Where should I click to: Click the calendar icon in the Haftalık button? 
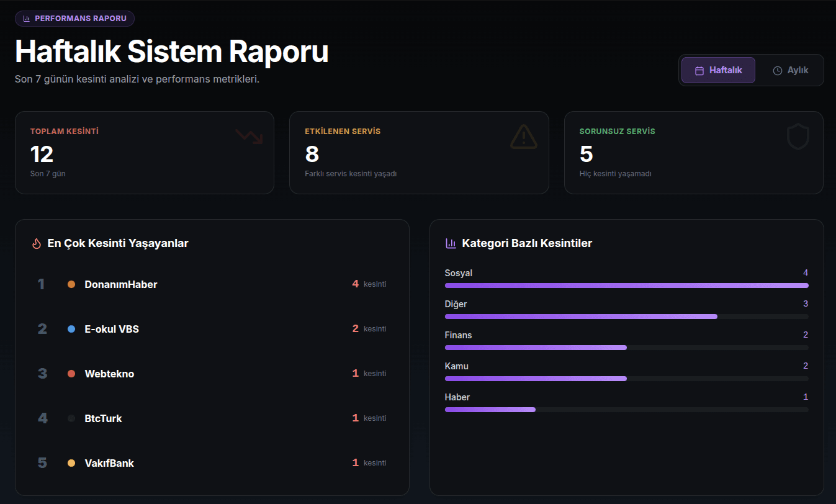(x=699, y=71)
